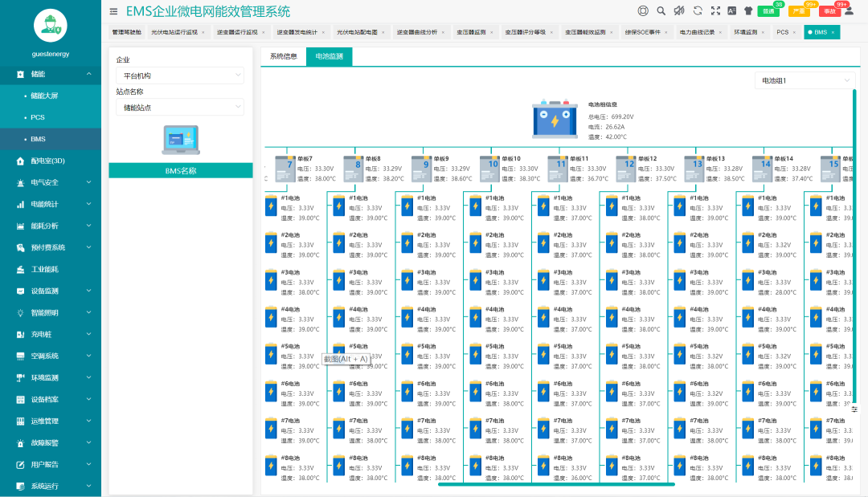Screen dimensions: 868x497
Task: Enter fullscreen via the expand icon
Action: tap(715, 11)
